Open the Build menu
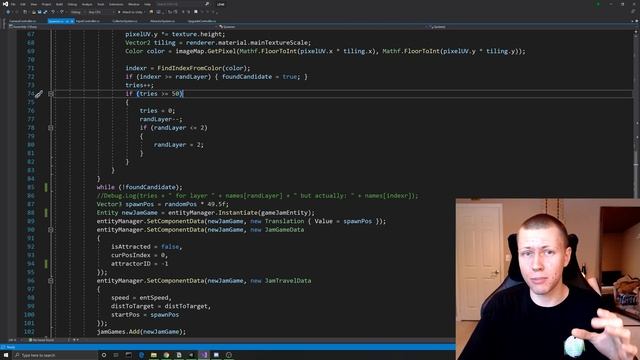 click(x=60, y=4)
